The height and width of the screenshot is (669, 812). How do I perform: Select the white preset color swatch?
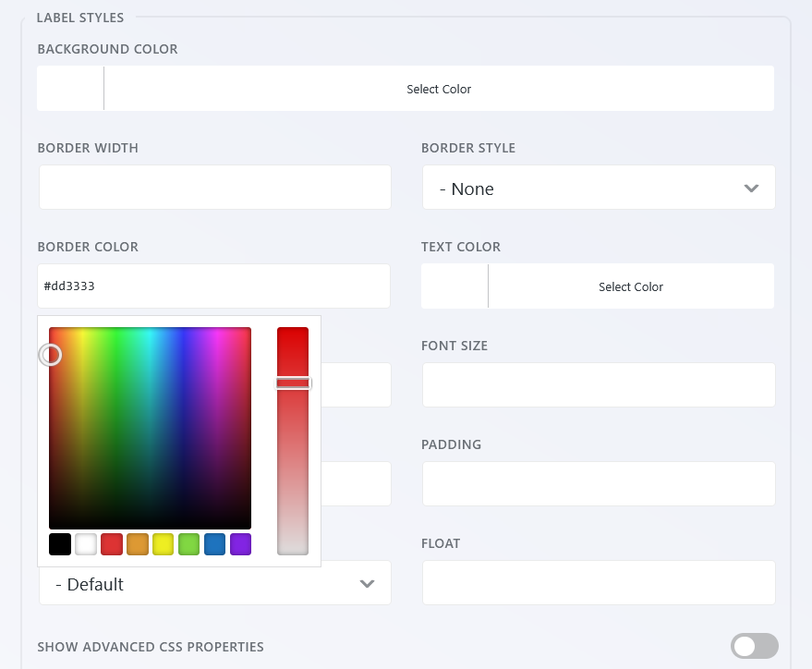[x=85, y=544]
